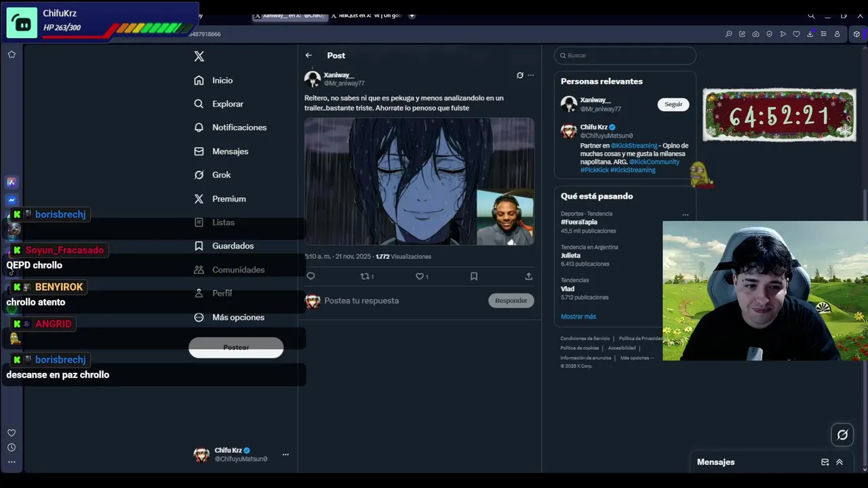Open the Vlad trend

tap(568, 289)
